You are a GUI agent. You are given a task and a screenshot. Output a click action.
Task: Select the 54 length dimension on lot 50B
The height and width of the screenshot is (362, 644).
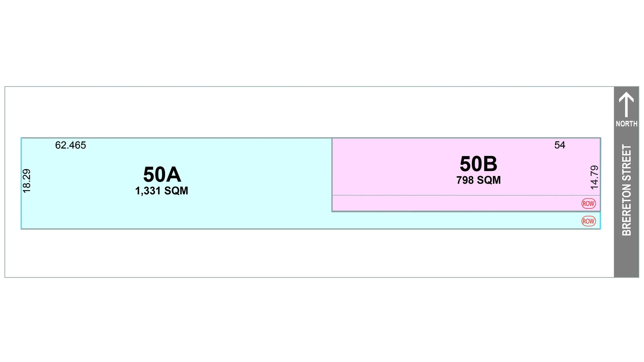[x=559, y=145]
